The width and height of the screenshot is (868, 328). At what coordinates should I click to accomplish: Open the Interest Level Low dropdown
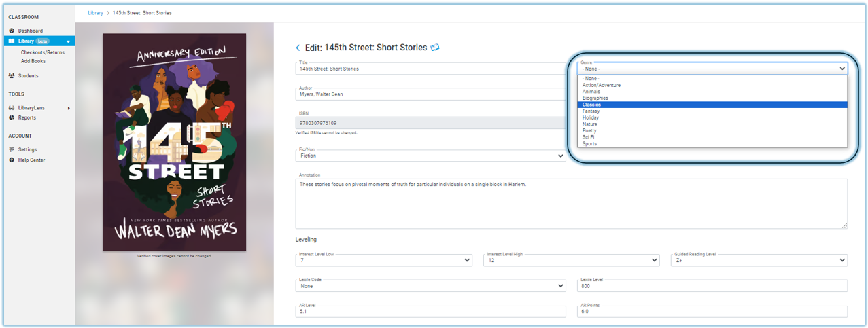pyautogui.click(x=383, y=259)
